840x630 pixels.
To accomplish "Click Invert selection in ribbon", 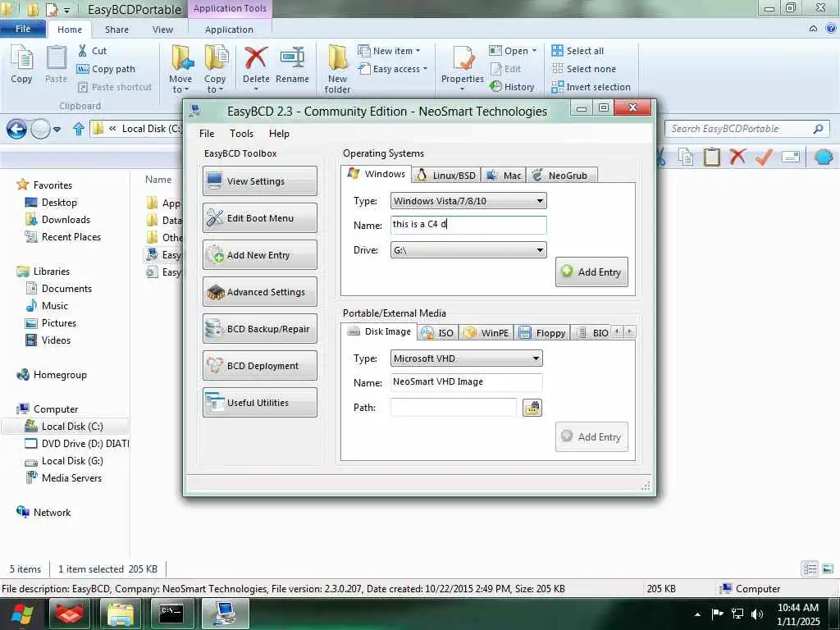I will 591,87.
